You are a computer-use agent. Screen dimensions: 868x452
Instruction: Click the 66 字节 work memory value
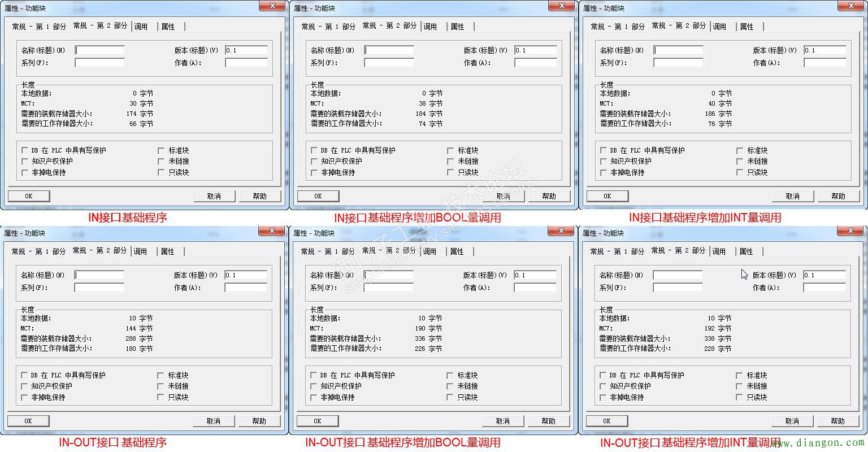tap(141, 124)
